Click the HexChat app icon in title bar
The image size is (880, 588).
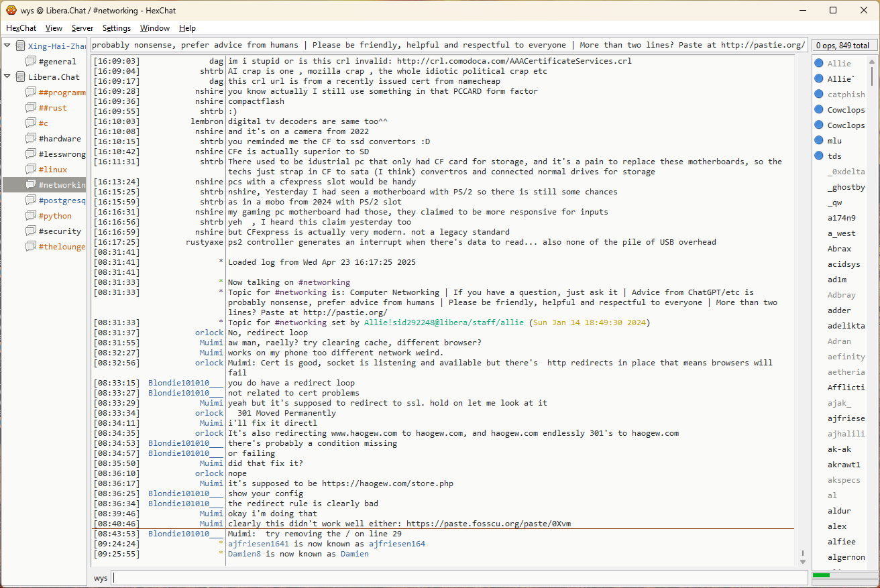11,10
